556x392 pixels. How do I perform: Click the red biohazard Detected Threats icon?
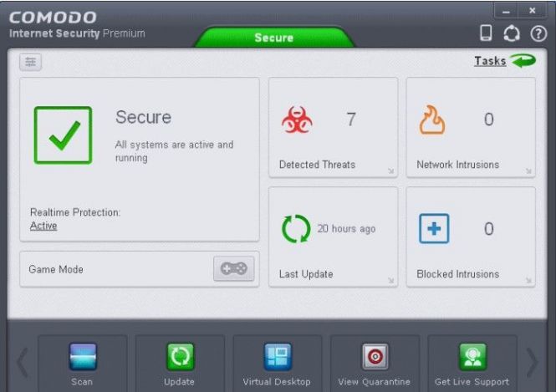(297, 120)
